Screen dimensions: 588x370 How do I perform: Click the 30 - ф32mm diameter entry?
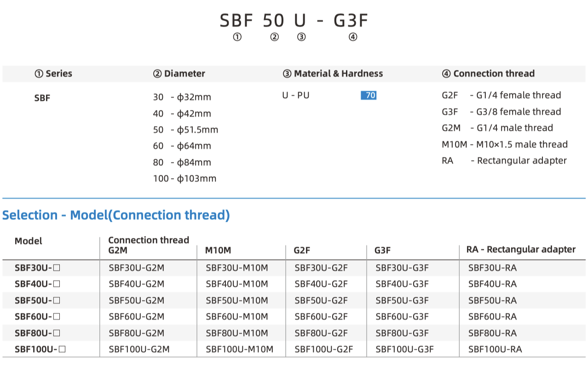(x=182, y=97)
